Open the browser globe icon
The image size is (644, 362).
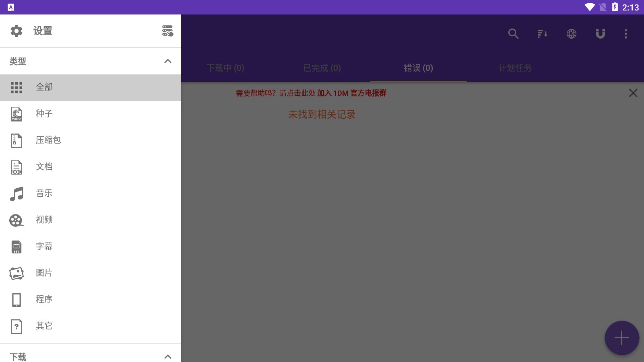coord(572,34)
